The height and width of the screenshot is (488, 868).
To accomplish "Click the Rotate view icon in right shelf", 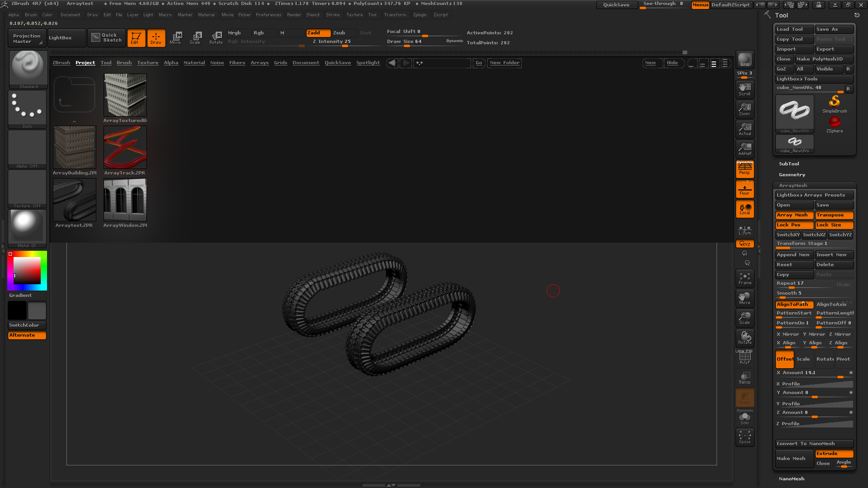I will (745, 338).
